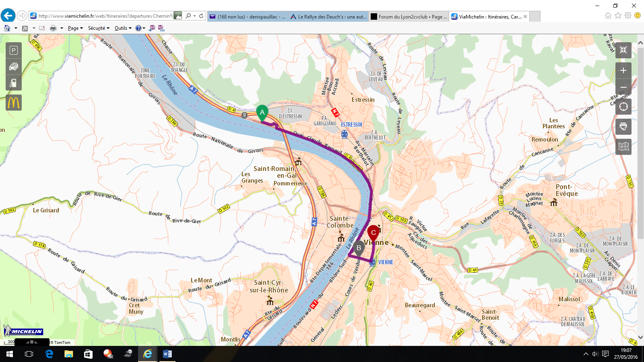Exit full-screen map with the collapse icon
The height and width of the screenshot is (362, 644).
pos(623,50)
